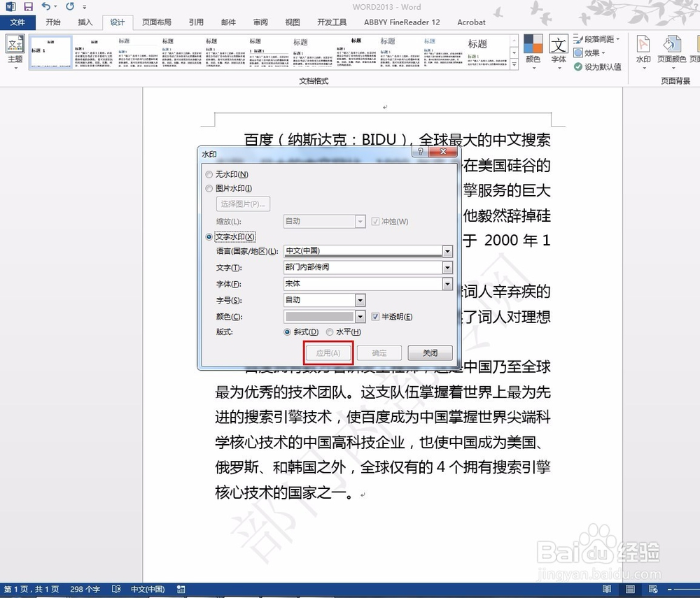Open the Fonts (字体) ribbon icon

559,52
